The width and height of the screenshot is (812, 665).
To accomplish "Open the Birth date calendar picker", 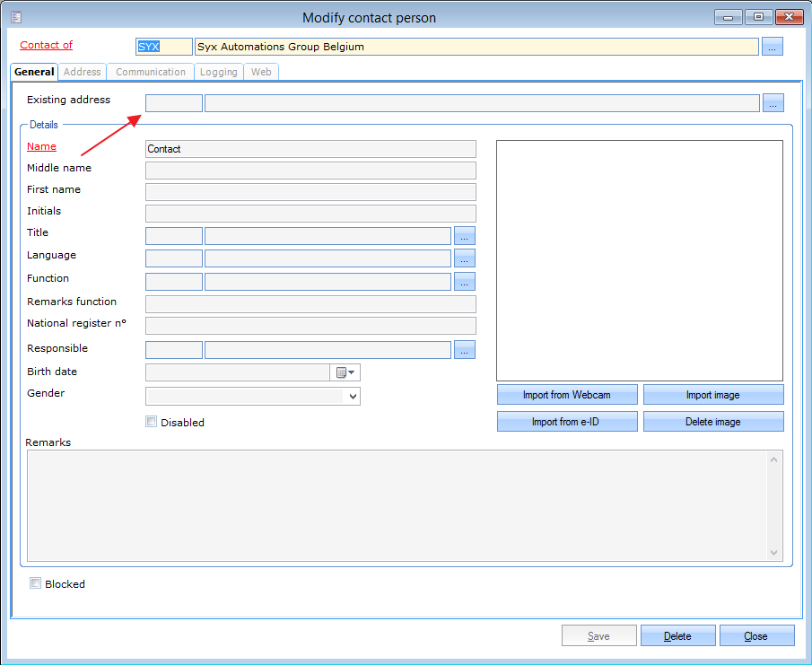I will 345,372.
